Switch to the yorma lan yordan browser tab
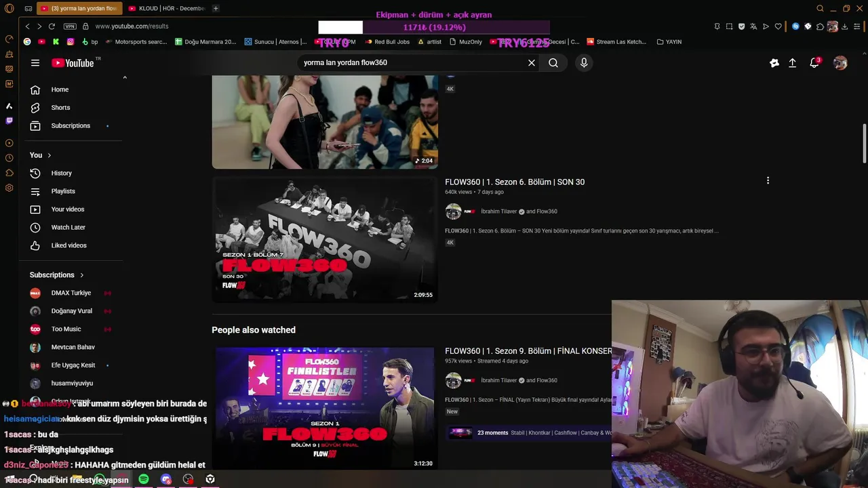 (x=79, y=9)
